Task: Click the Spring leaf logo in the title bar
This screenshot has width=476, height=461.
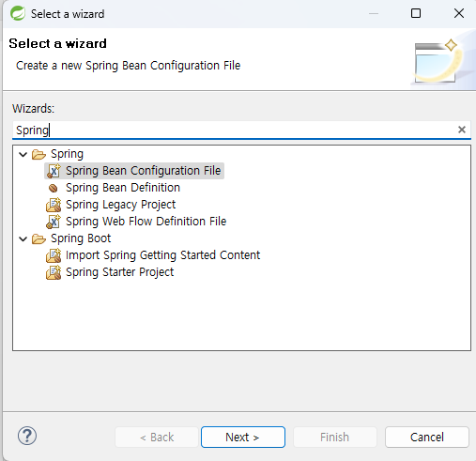Action: (18, 13)
